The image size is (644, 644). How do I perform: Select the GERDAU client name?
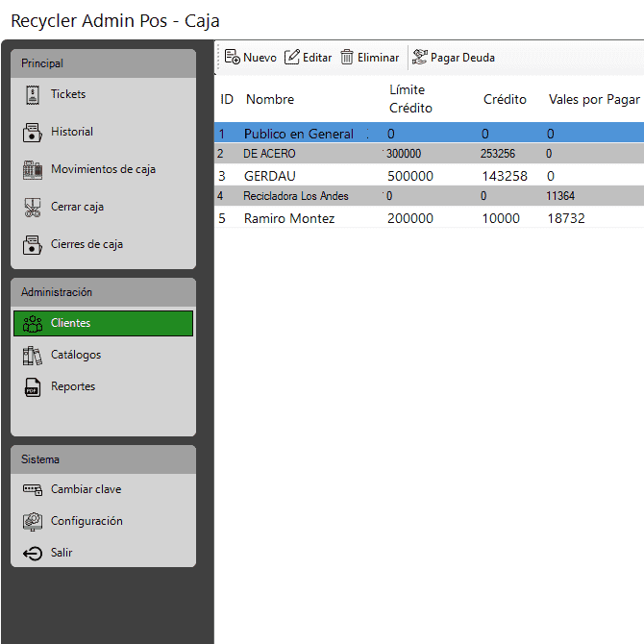click(270, 176)
